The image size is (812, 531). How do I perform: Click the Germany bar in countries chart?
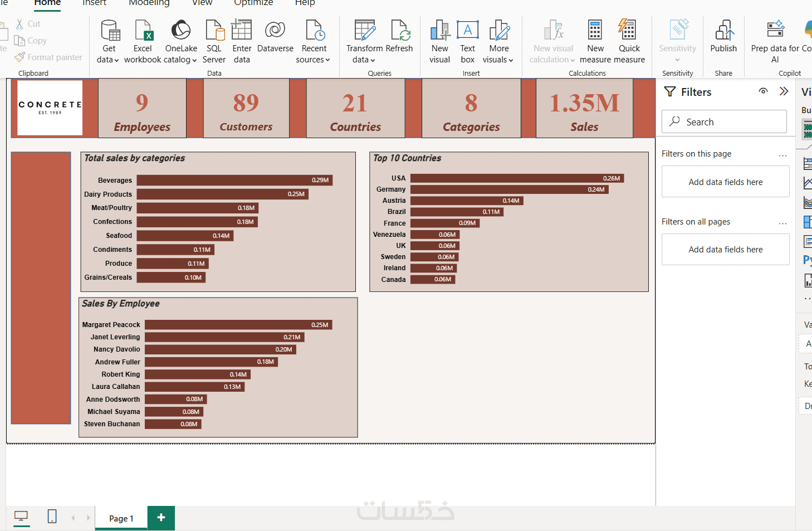pos(510,189)
